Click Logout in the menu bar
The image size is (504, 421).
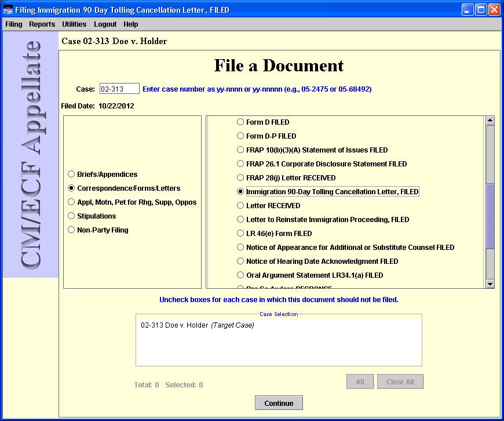click(105, 24)
